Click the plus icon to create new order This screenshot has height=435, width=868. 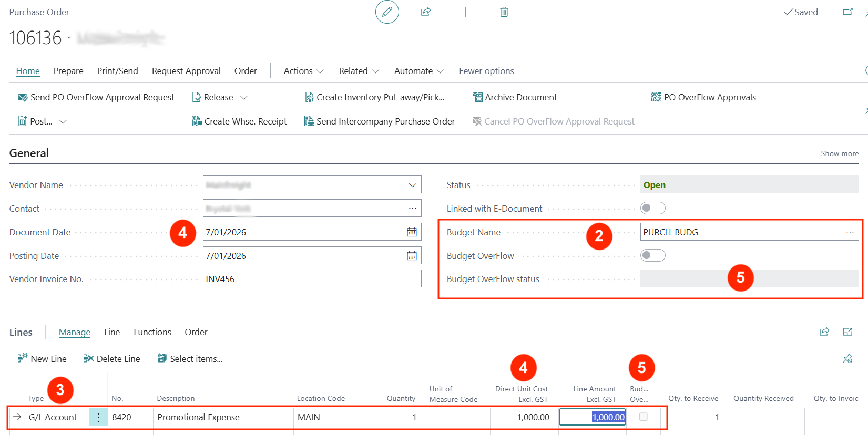pos(465,12)
